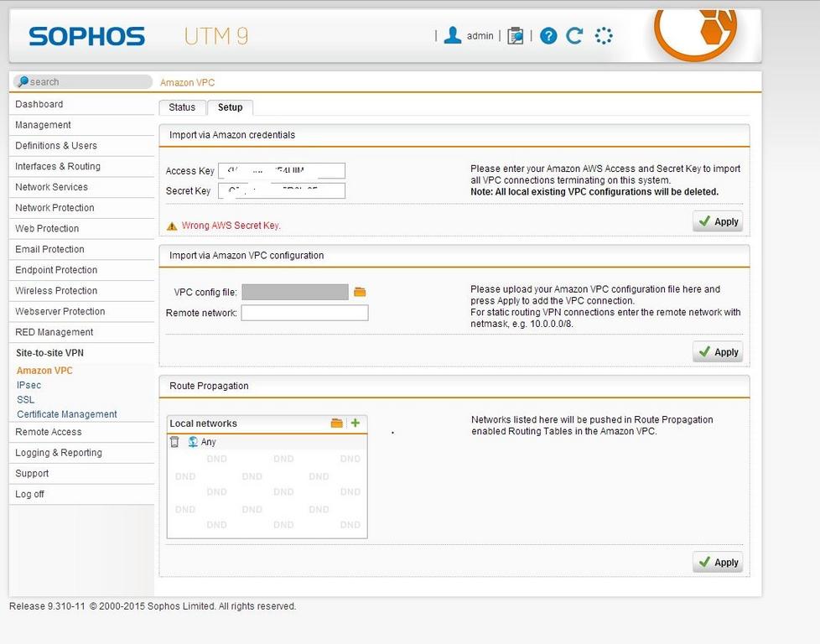Click the admin user icon in header
820x644 pixels.
tap(453, 35)
